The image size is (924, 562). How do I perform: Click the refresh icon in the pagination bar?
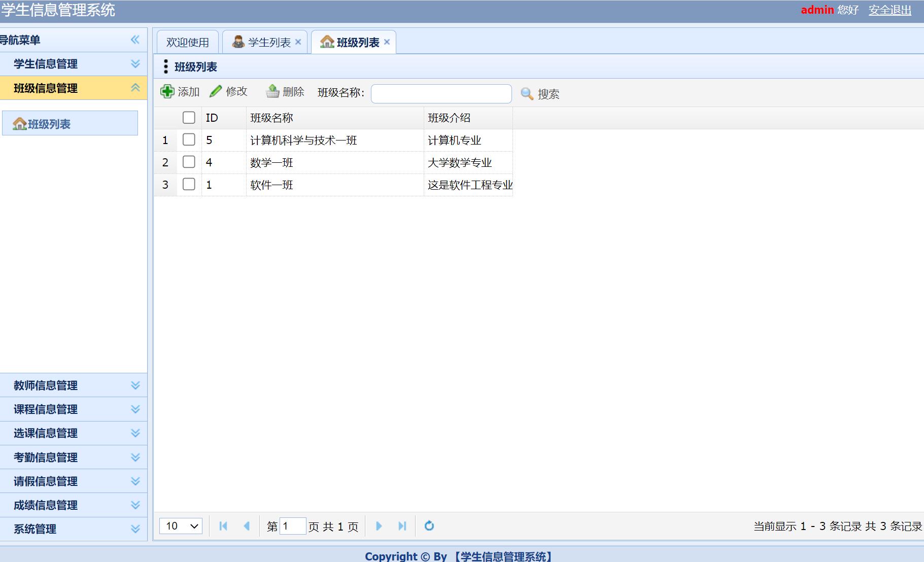coord(429,526)
